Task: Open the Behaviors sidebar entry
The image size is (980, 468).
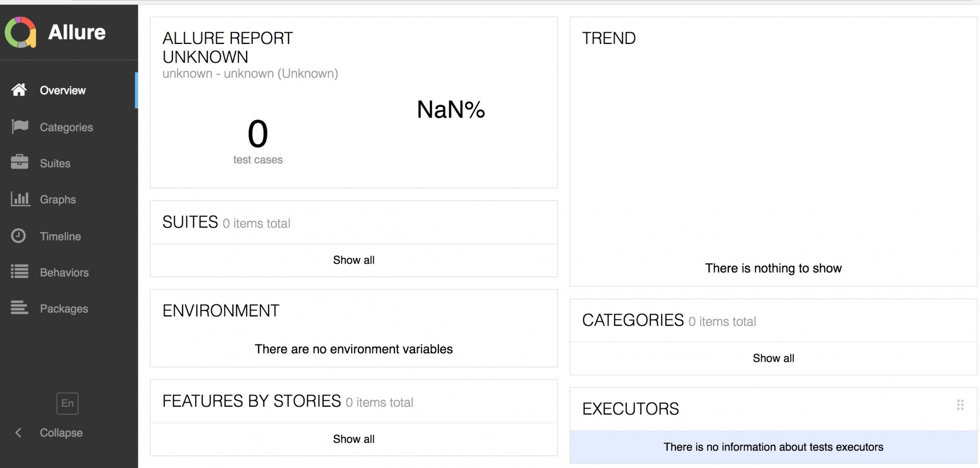Action: pos(69,272)
